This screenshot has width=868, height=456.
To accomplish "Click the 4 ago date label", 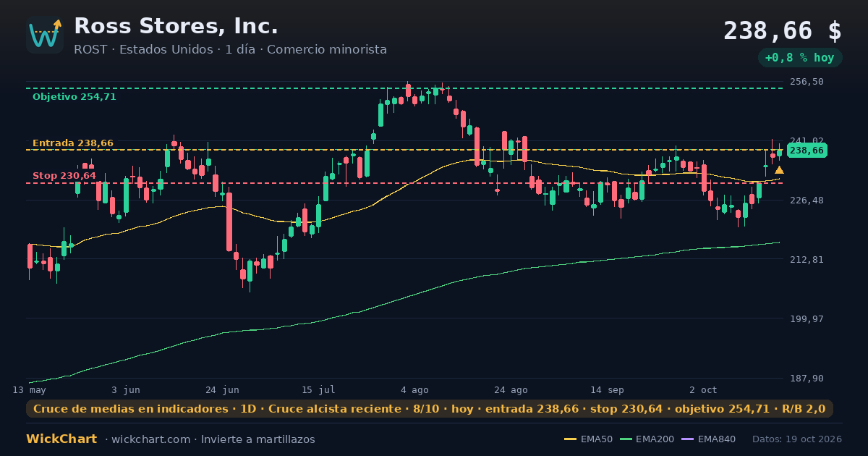I will pyautogui.click(x=414, y=390).
